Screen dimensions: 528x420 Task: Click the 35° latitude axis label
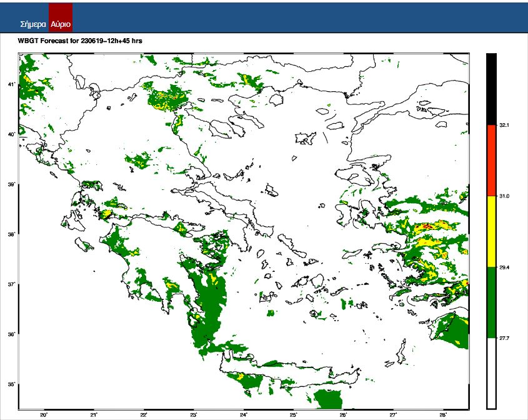[11, 384]
